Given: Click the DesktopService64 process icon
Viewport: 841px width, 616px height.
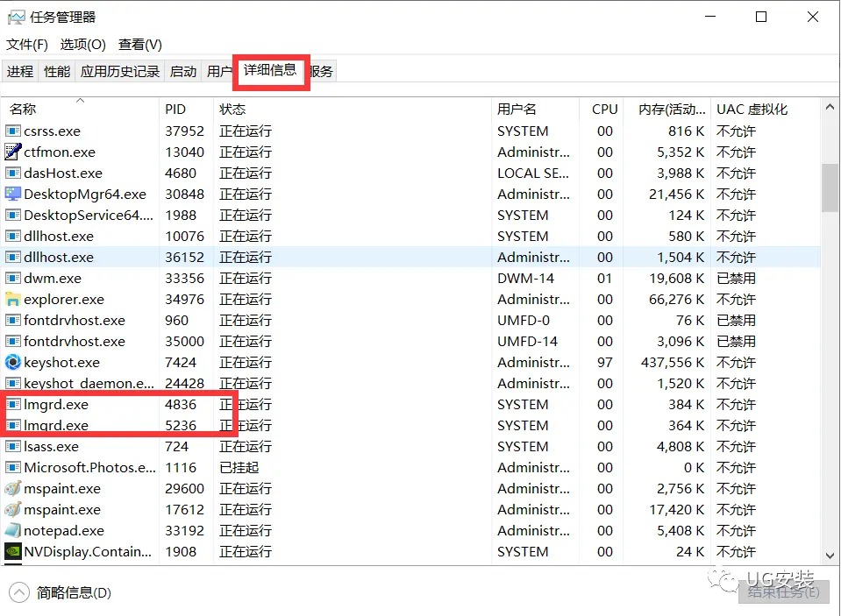Looking at the screenshot, I should (13, 215).
